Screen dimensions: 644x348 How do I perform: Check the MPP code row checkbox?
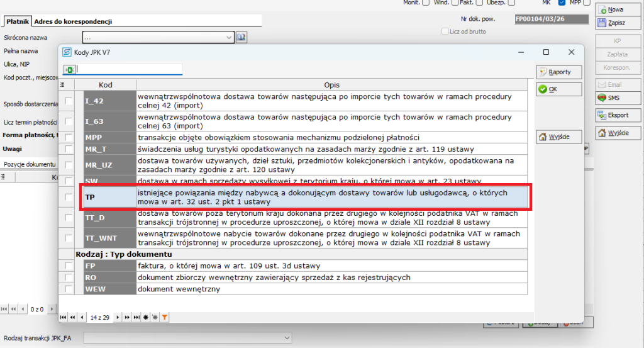point(69,137)
